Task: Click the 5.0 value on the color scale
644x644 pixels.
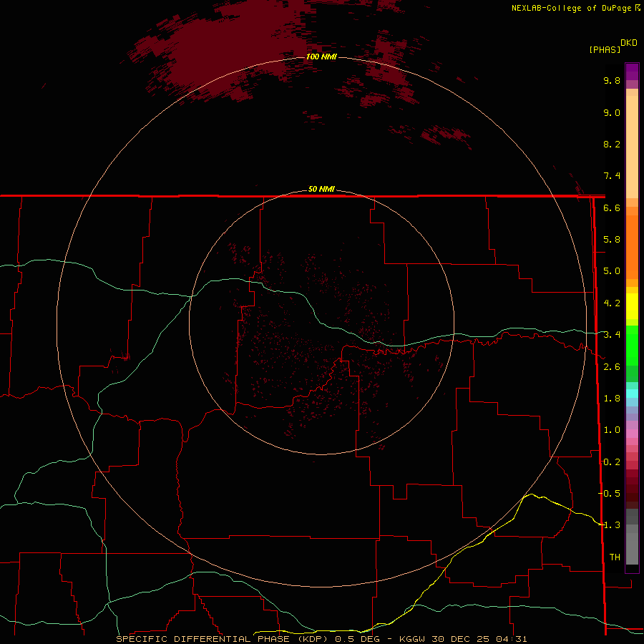Action: (x=612, y=271)
